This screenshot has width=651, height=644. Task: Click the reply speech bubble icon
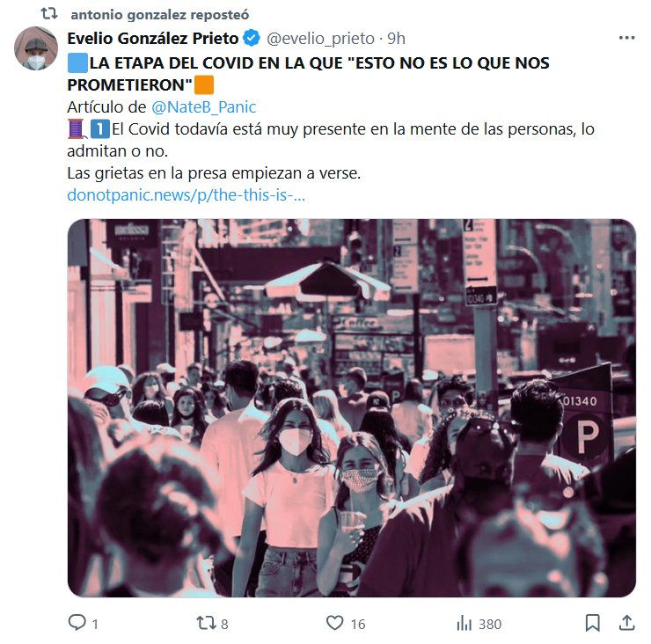click(x=77, y=622)
